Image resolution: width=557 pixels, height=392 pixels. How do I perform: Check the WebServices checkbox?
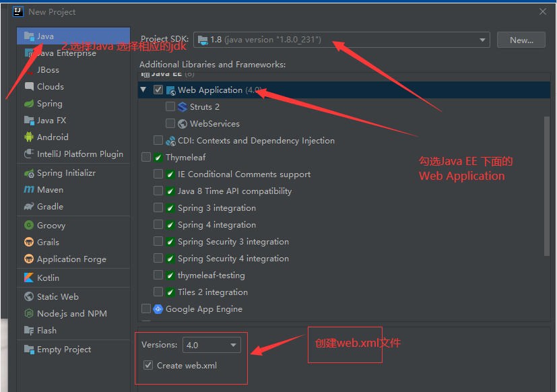(x=170, y=123)
